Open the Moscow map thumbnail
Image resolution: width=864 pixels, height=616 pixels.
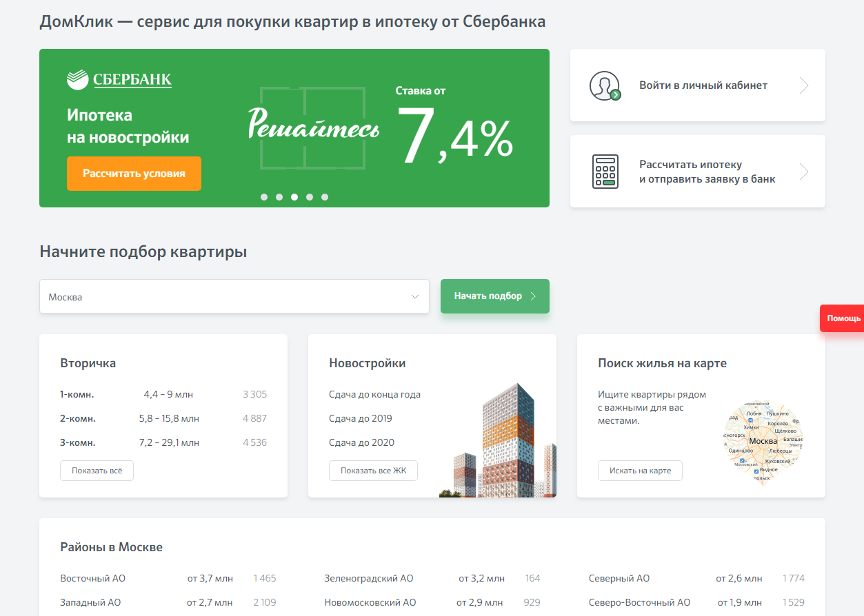[763, 442]
